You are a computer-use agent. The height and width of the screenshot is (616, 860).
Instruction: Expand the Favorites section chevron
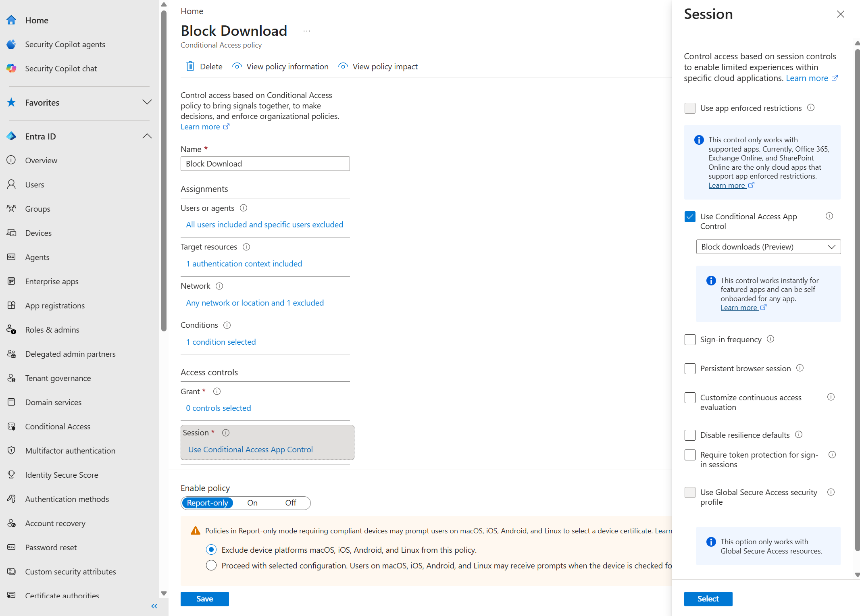(147, 102)
